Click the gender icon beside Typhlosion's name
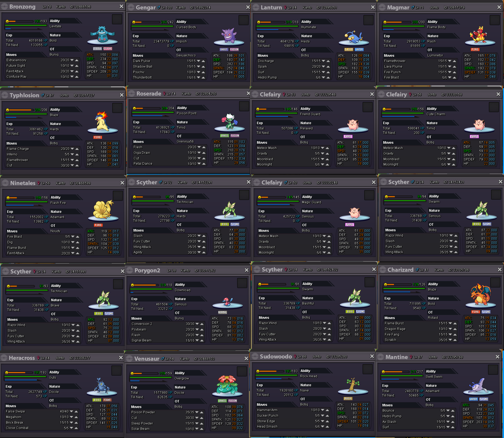Screen dimensions: 504x438 click(43, 95)
